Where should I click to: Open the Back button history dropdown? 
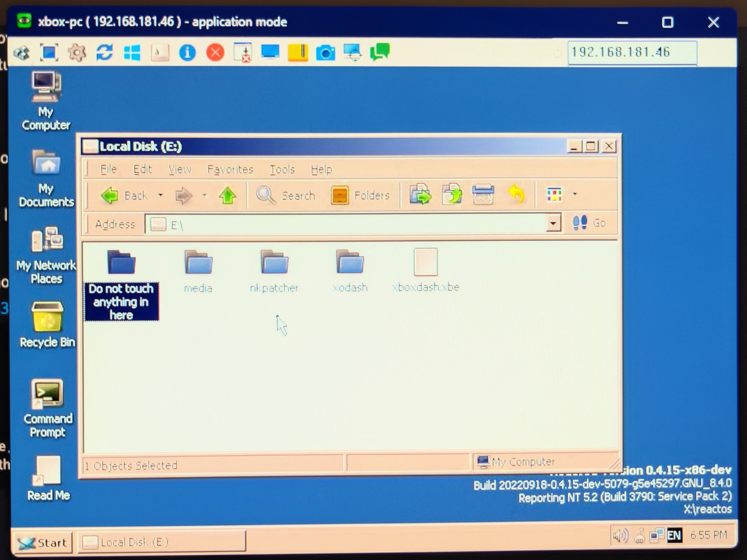[160, 195]
